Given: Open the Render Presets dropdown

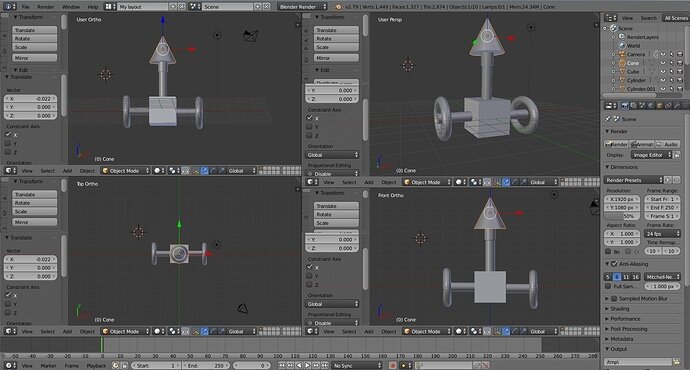Looking at the screenshot, I should [633, 180].
